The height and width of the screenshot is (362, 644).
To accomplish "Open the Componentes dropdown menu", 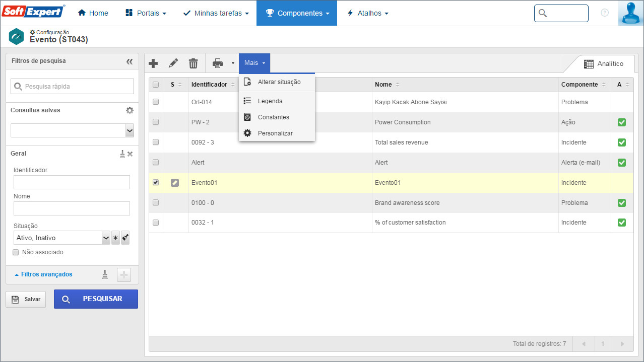I will [x=297, y=13].
